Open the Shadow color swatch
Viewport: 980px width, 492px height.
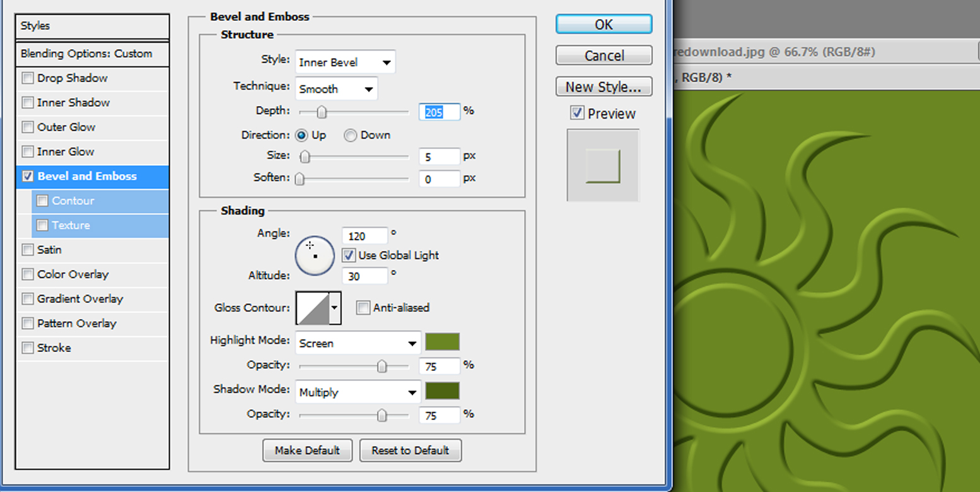tap(442, 390)
